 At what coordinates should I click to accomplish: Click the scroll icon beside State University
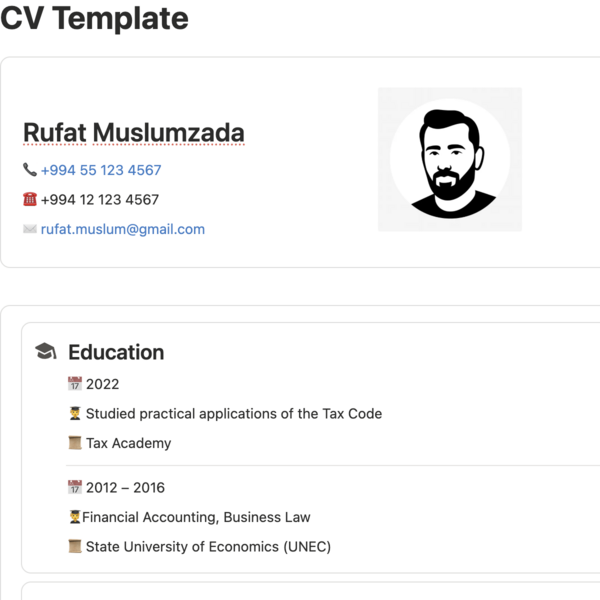pyautogui.click(x=74, y=547)
